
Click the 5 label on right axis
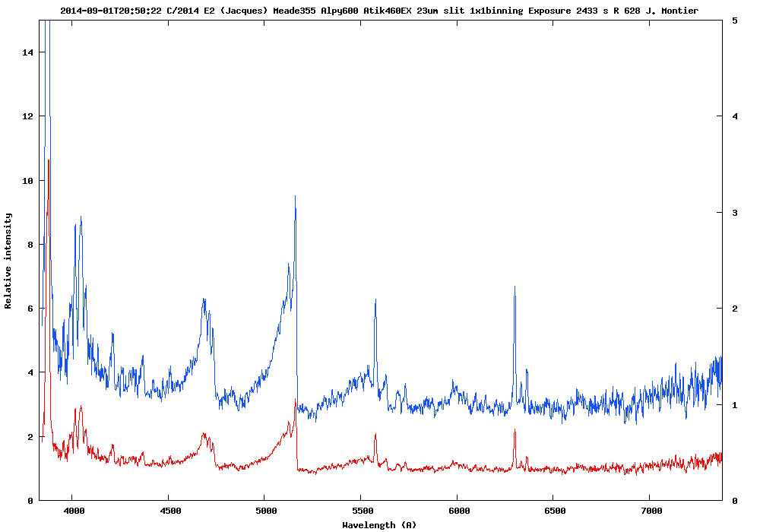pyautogui.click(x=734, y=21)
